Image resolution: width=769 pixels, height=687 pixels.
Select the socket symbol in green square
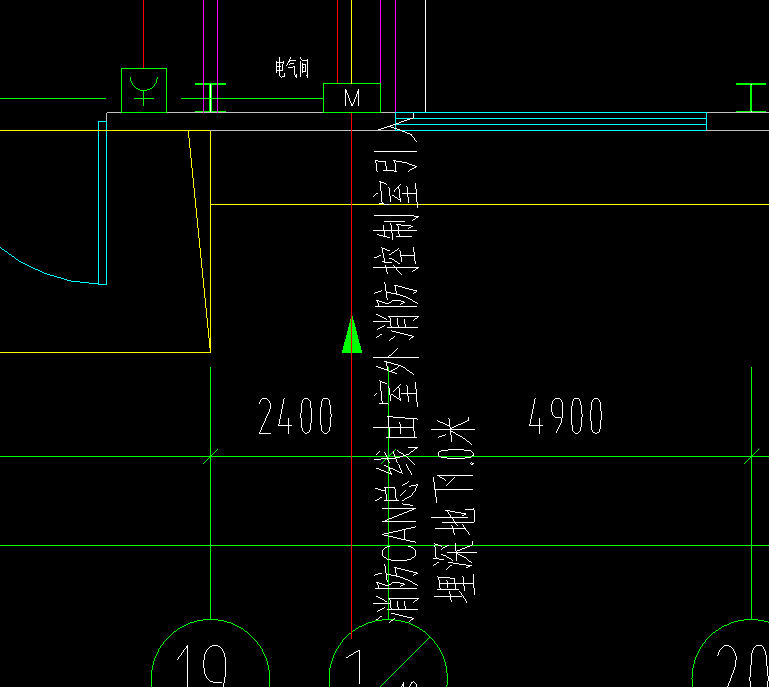click(144, 90)
